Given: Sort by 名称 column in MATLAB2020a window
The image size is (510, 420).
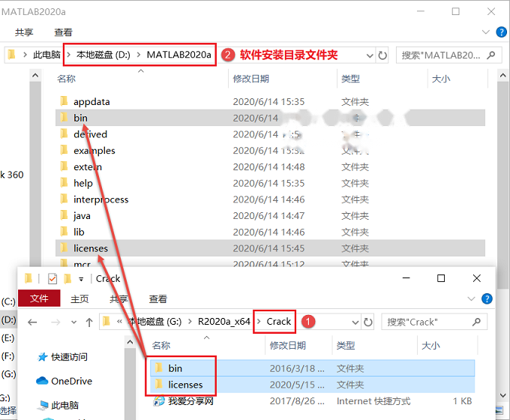Looking at the screenshot, I should [66, 79].
